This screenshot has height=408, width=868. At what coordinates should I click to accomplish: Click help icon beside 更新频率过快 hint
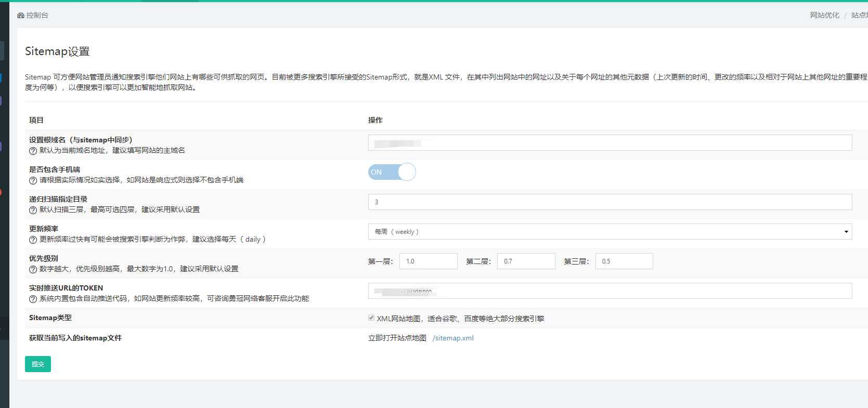[33, 240]
